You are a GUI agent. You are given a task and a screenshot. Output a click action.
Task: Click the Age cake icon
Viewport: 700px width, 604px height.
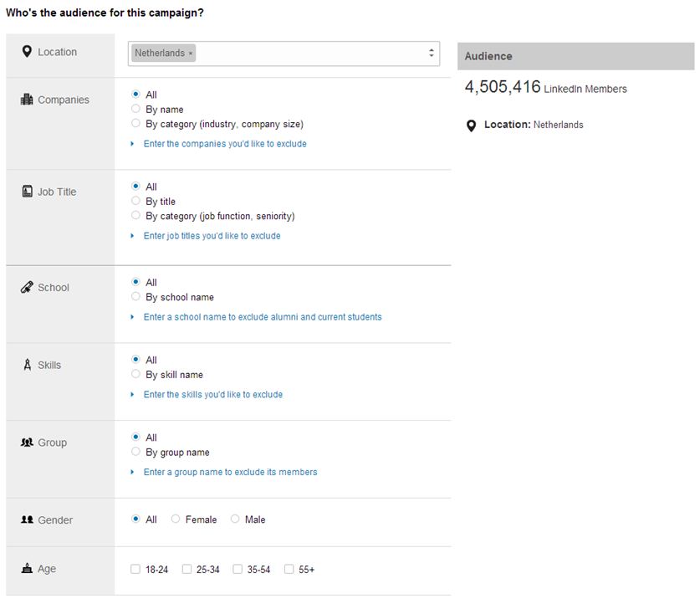coord(27,569)
